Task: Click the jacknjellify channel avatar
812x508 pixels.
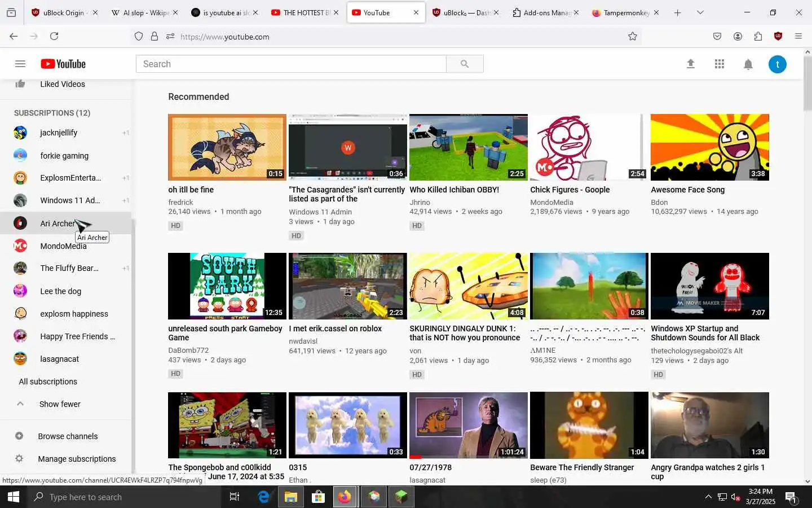Action: coord(20,133)
